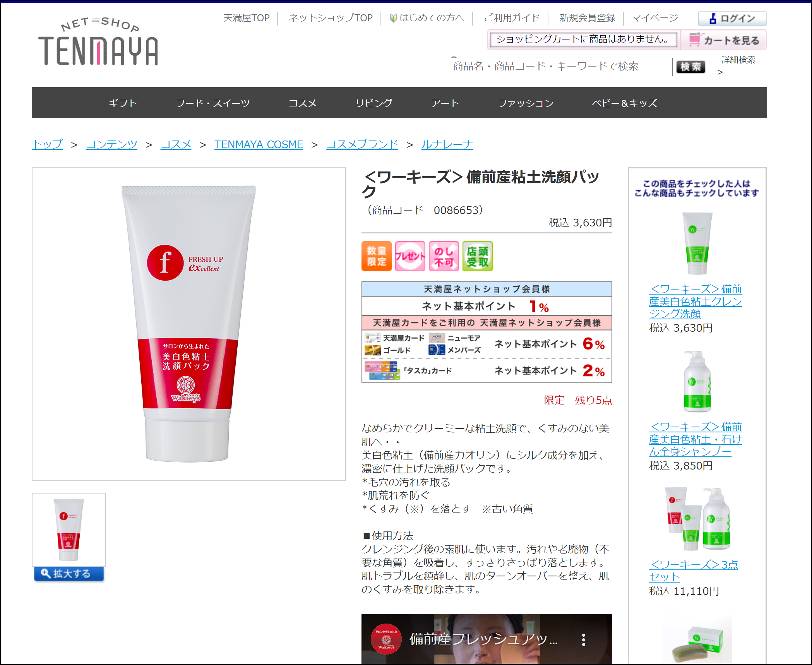Click the 数量限定 orange badge icon
The image size is (812, 665).
(x=377, y=256)
